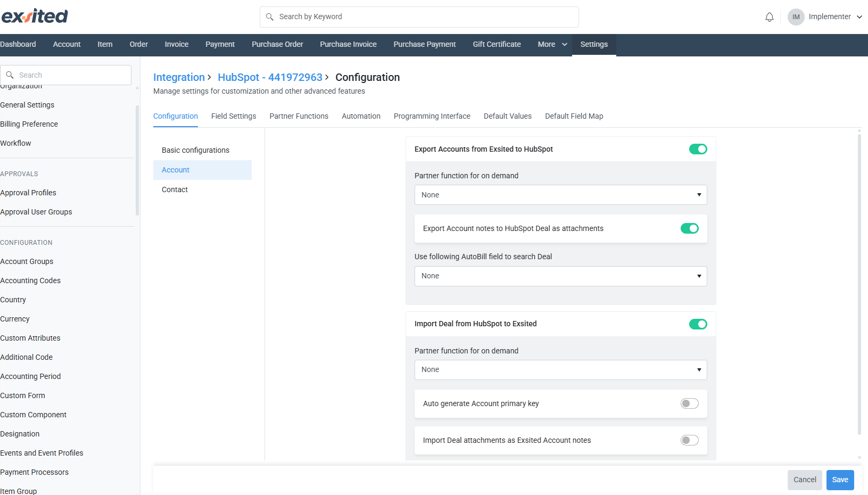Screen dimensions: 868x495
Task: Expand the Implementer user menu chevron
Action: pos(859,17)
